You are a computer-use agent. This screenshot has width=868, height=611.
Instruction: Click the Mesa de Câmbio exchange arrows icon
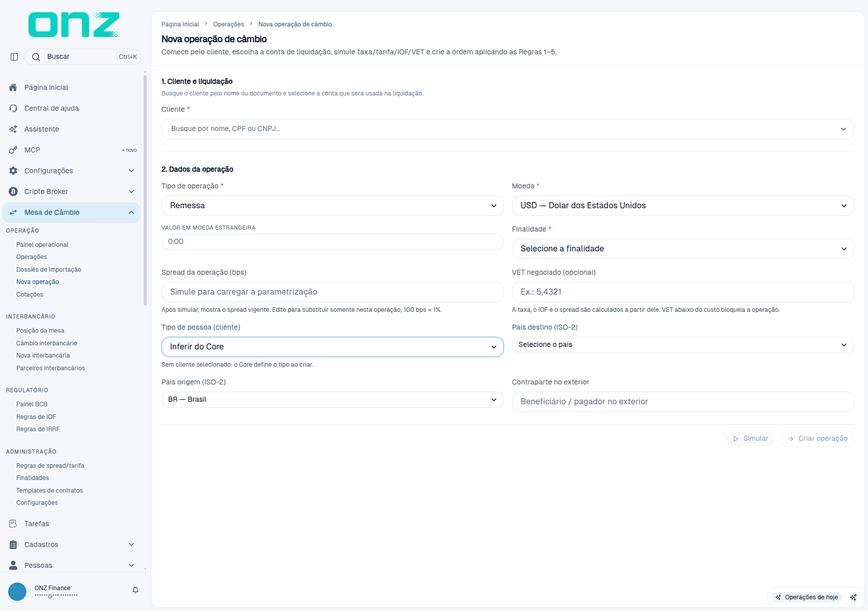pos(13,212)
